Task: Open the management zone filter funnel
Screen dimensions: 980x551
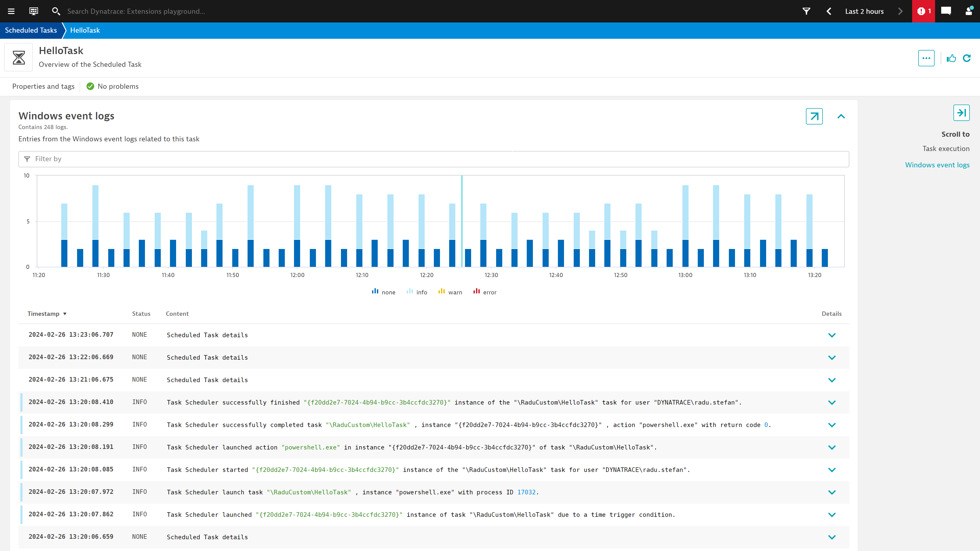Action: point(806,11)
